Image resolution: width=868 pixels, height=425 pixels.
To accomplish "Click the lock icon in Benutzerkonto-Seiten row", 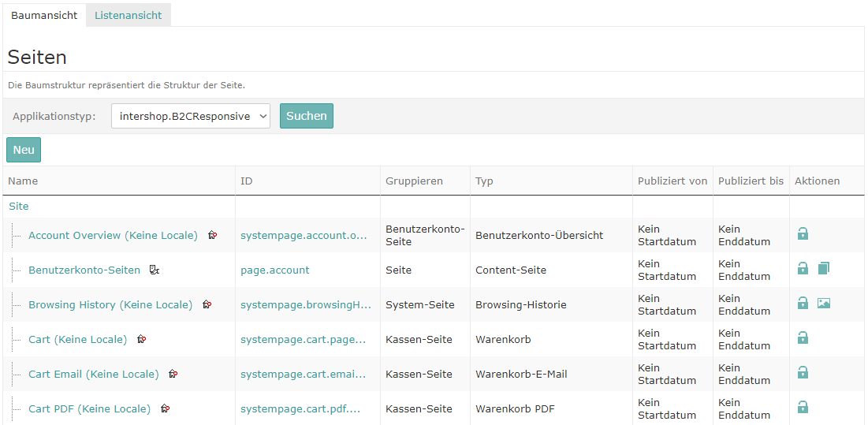I will (x=803, y=269).
